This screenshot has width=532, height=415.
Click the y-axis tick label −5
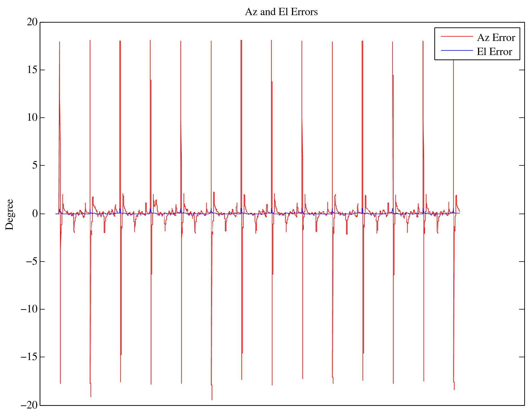tap(32, 261)
